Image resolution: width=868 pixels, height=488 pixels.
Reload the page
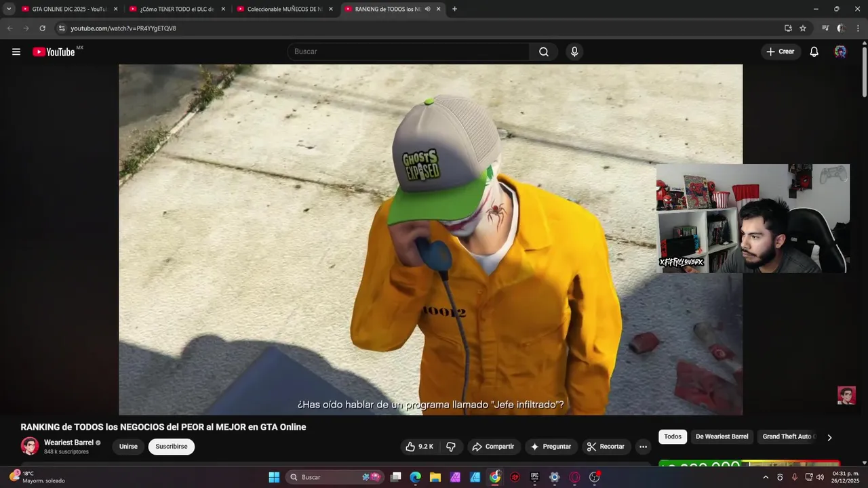coord(42,28)
